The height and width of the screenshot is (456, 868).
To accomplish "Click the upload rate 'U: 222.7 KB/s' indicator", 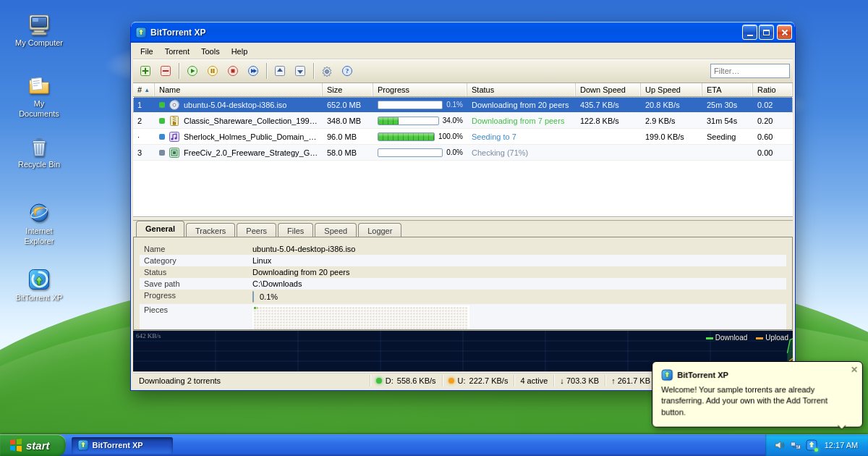I will pyautogui.click(x=478, y=381).
